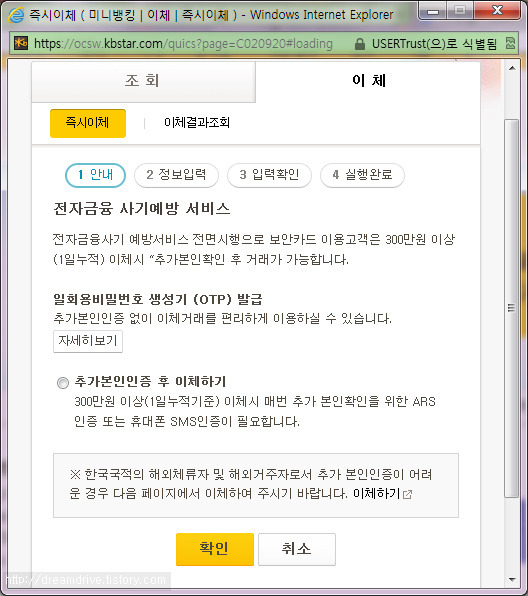Click the padlock security icon
This screenshot has width=528, height=596.
coord(359,44)
